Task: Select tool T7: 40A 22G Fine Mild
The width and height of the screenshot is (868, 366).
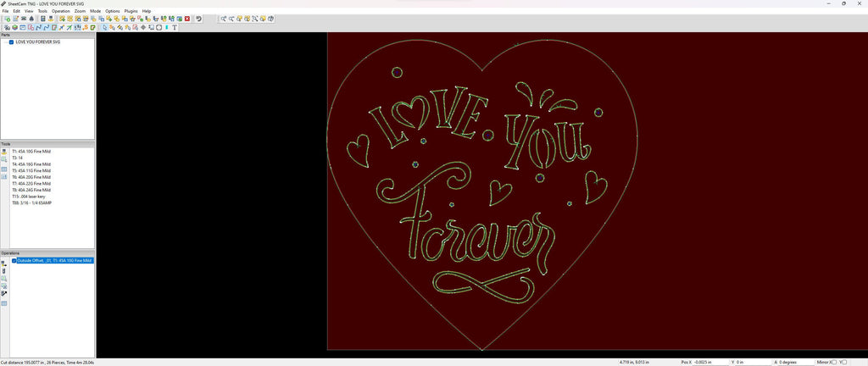Action: pyautogui.click(x=31, y=184)
